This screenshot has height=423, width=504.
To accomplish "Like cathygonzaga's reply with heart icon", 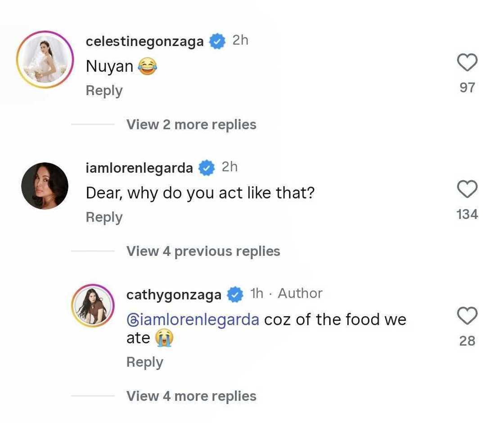I will pos(467,316).
